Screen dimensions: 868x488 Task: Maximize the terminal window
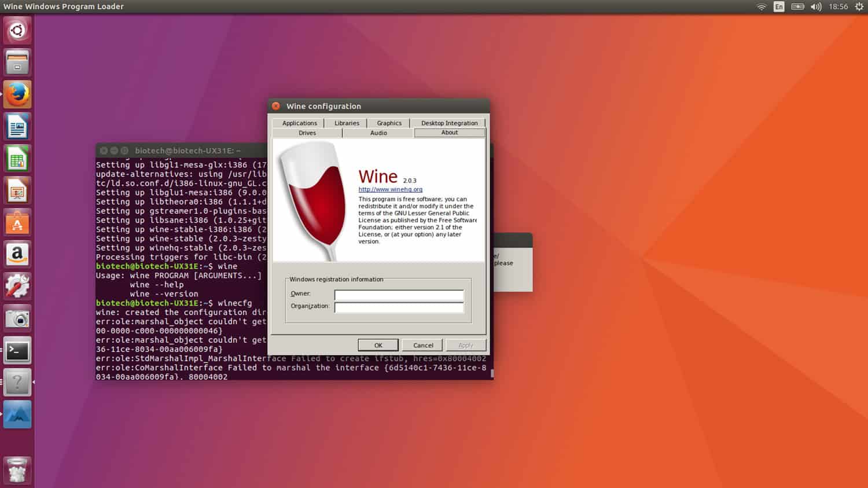coord(124,151)
